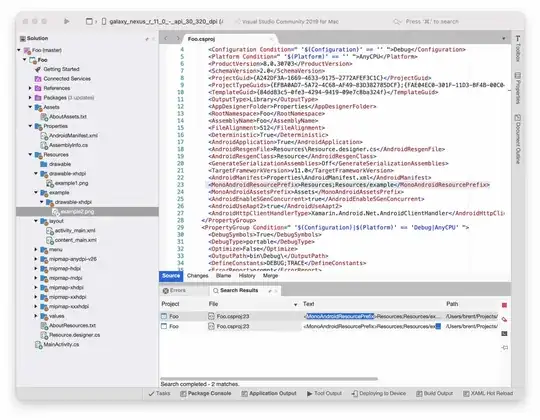Collapse the Properties folder in tree
This screenshot has height=420, width=540.
pos(30,126)
